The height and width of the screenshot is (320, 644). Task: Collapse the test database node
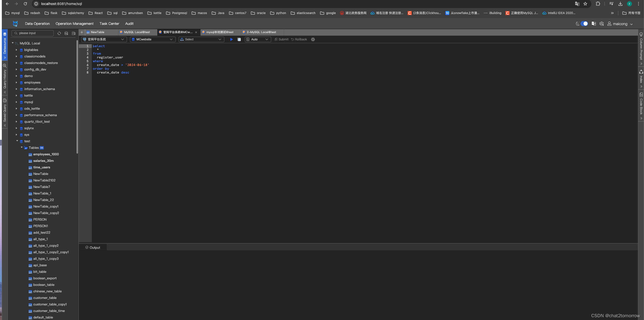point(17,141)
